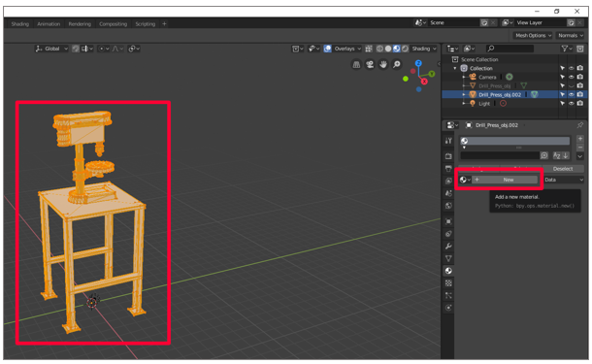The height and width of the screenshot is (364, 592).
Task: Open the View Layer properties tab
Action: [x=448, y=181]
